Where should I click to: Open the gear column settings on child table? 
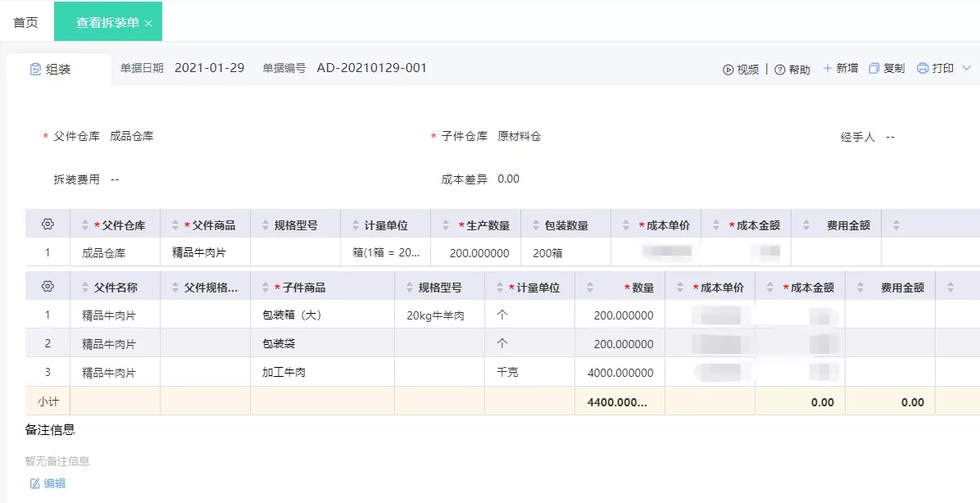pyautogui.click(x=48, y=286)
